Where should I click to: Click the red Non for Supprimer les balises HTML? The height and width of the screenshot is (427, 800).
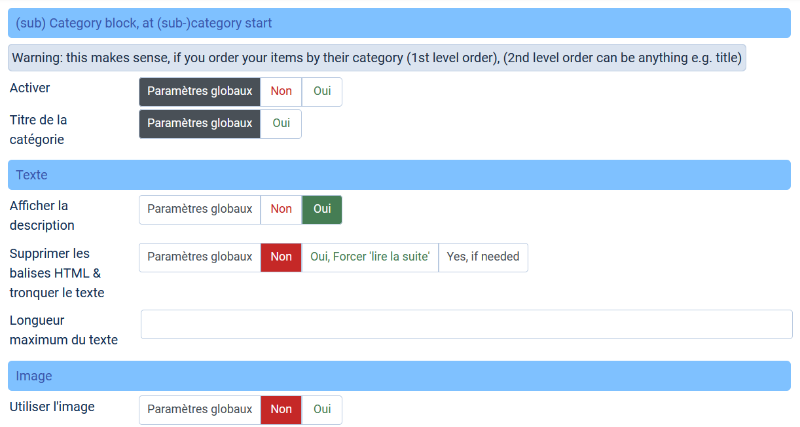click(x=281, y=257)
